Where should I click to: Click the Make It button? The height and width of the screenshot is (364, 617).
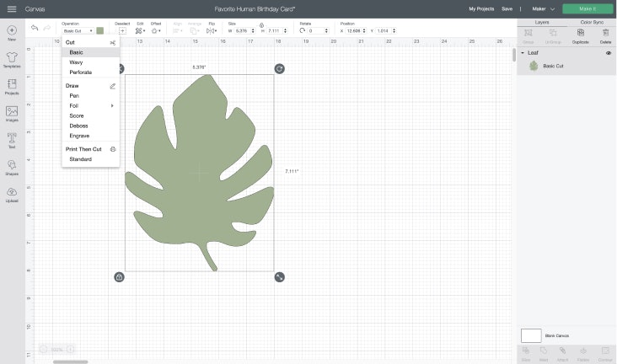click(x=587, y=8)
